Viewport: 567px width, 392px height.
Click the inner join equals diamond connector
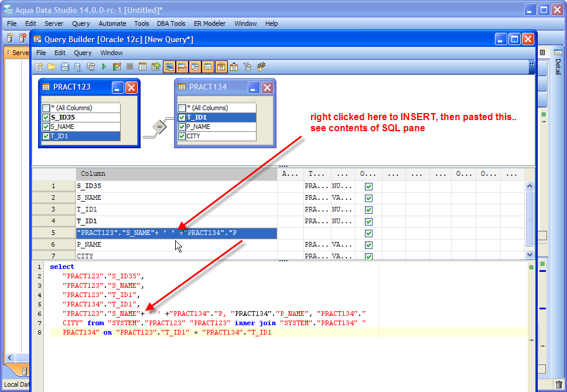159,127
